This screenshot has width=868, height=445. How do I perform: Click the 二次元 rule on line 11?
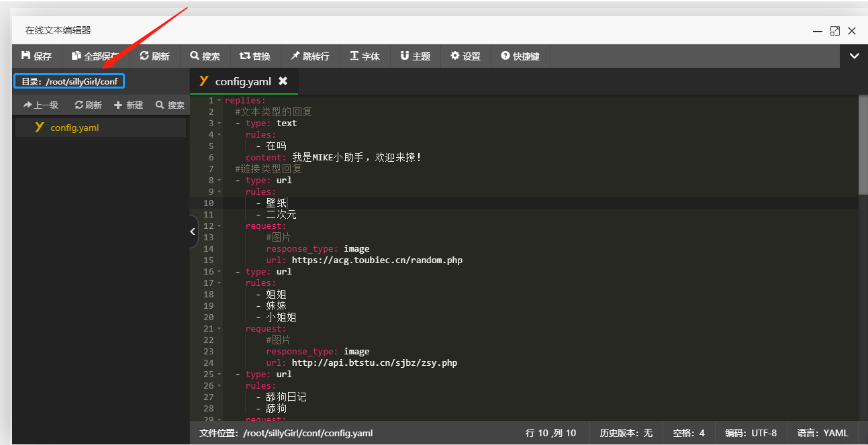coord(281,215)
